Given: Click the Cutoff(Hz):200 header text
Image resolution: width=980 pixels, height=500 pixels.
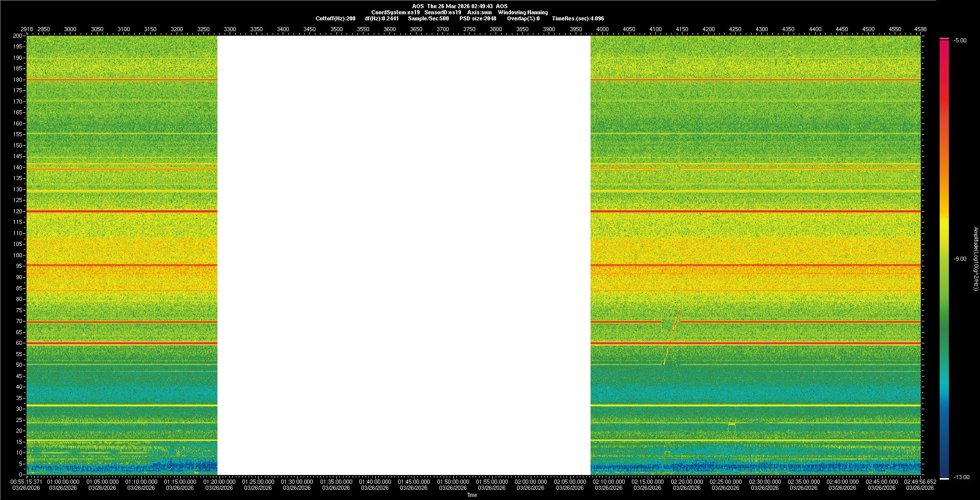Looking at the screenshot, I should pos(335,19).
